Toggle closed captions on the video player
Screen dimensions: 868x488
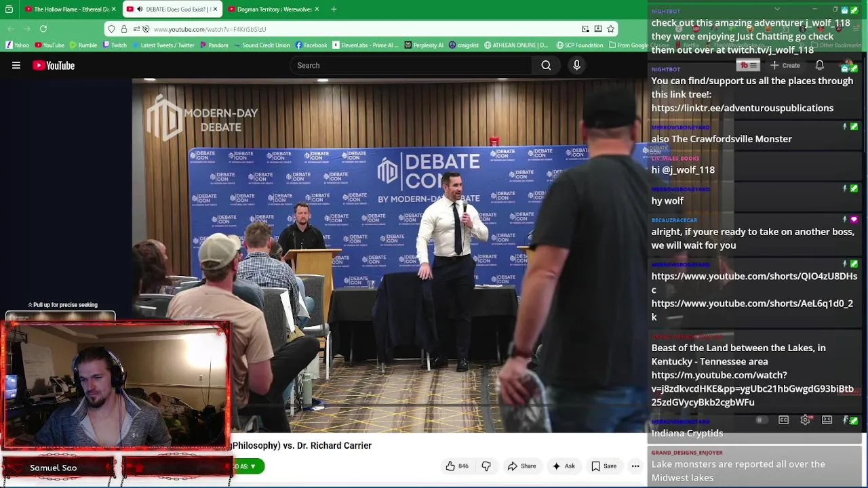coord(783,420)
